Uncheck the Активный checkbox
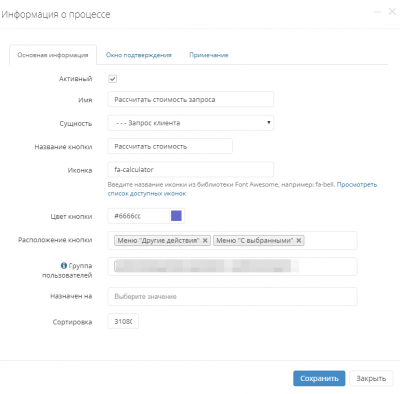 tap(113, 79)
